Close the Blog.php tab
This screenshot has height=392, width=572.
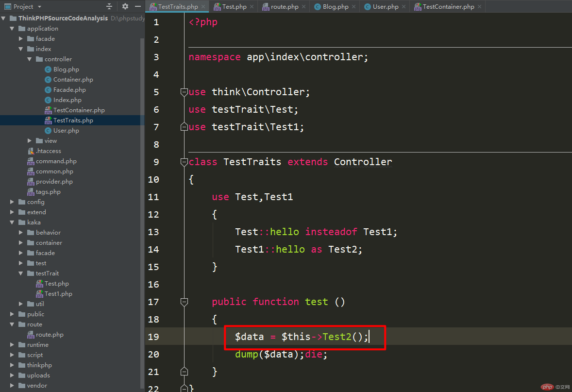pyautogui.click(x=353, y=7)
